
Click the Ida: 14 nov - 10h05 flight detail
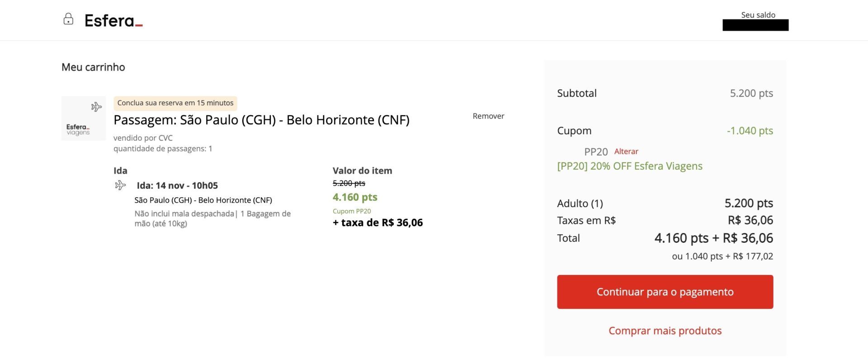(x=177, y=185)
